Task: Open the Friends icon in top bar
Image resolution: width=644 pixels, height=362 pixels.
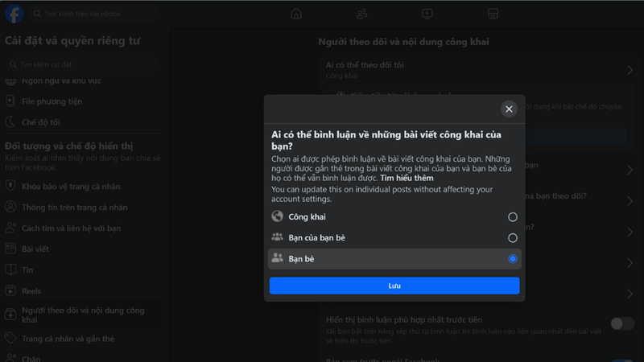Action: point(361,14)
